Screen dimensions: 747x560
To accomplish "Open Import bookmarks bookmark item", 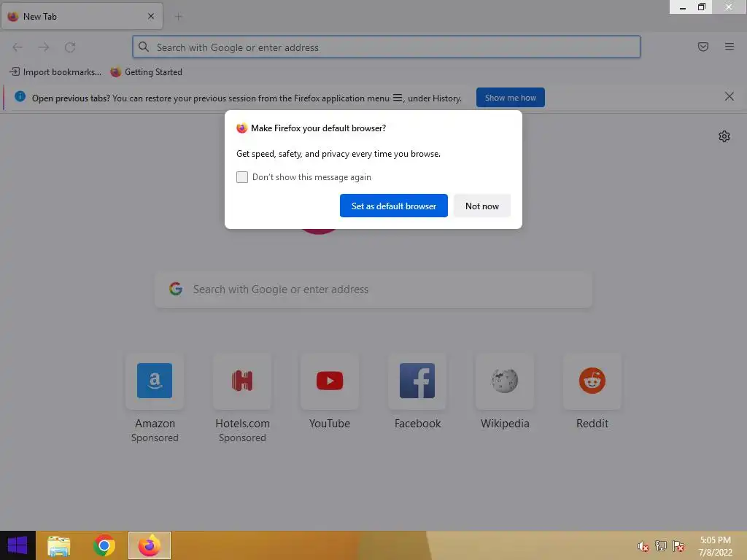I will [x=55, y=72].
